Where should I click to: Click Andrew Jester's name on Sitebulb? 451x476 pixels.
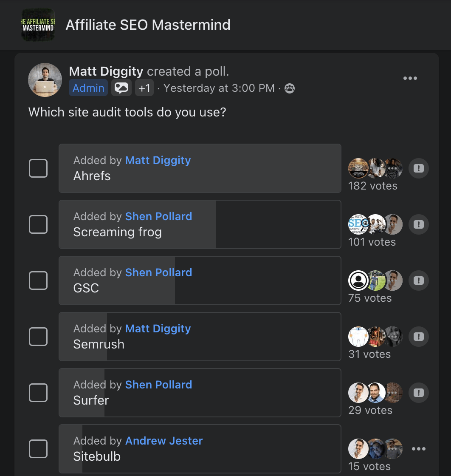coord(163,440)
